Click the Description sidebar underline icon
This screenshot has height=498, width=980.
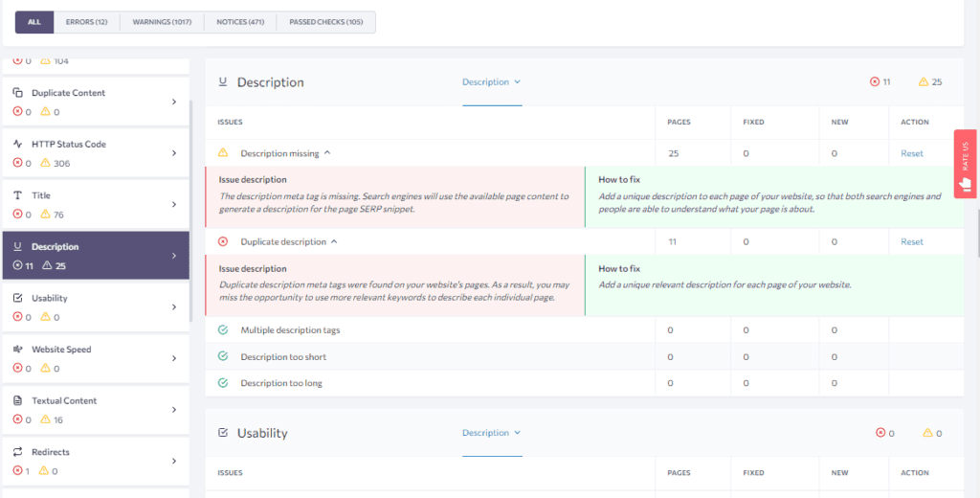[17, 246]
